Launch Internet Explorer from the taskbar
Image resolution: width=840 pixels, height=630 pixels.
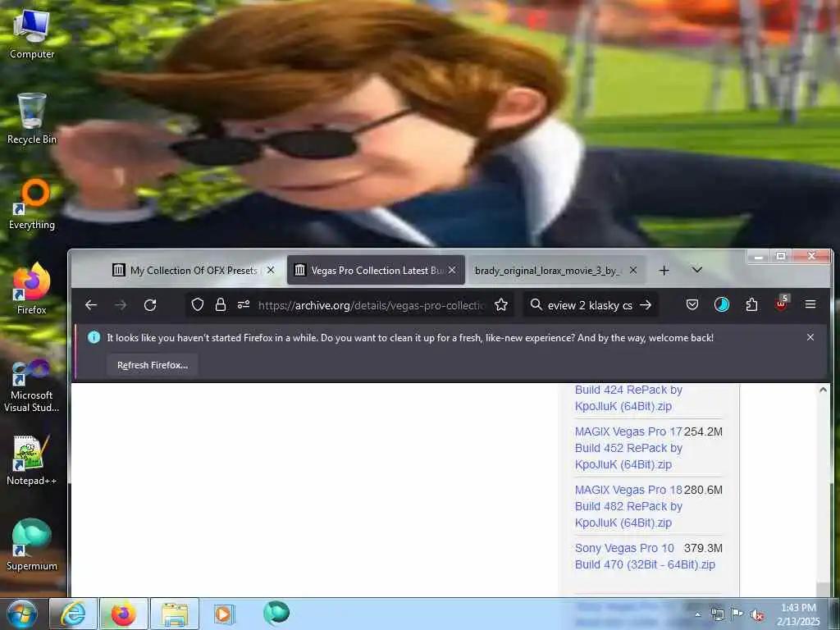click(x=73, y=614)
